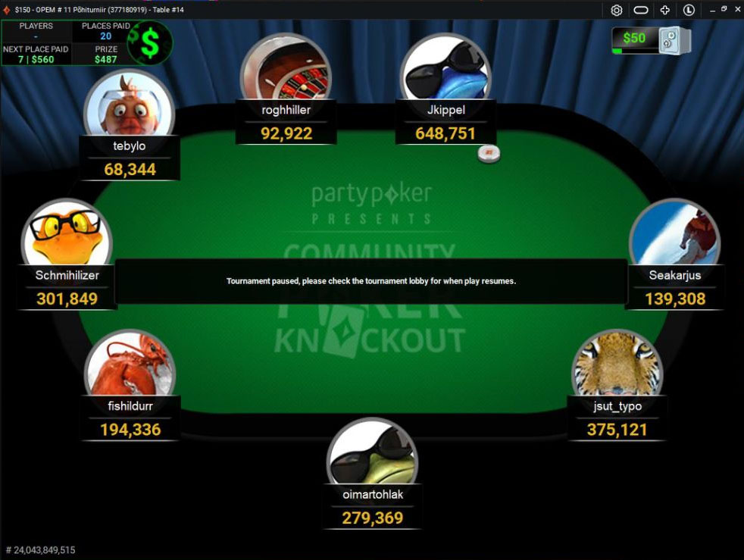Screen dimensions: 744x560
Task: Click the Next Place Paid $560 info cell
Action: click(x=36, y=54)
